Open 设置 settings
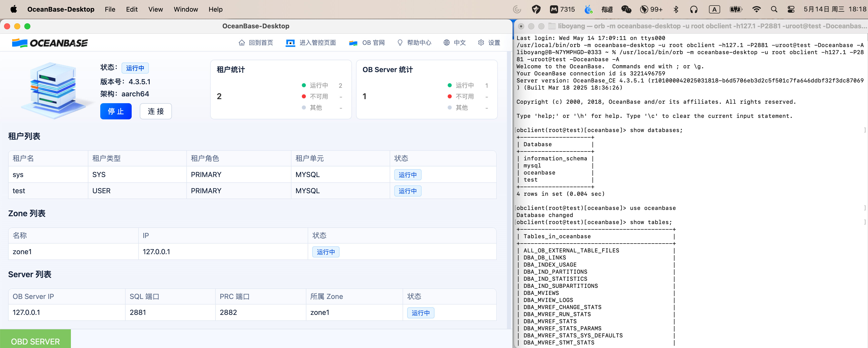 click(x=494, y=43)
